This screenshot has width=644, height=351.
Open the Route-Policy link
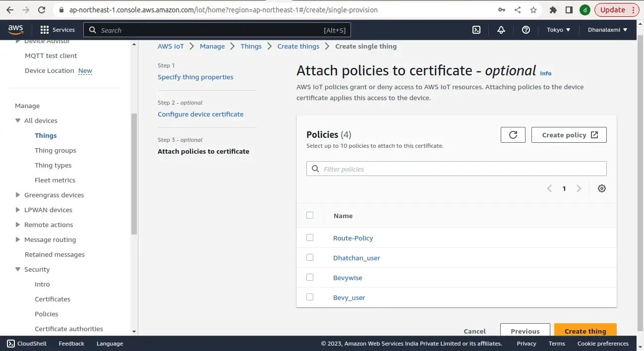(353, 238)
